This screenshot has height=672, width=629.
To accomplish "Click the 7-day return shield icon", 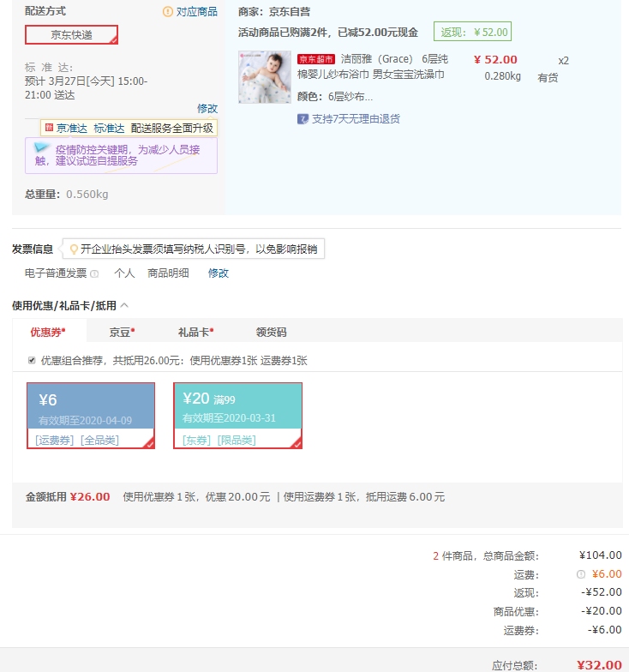I will 303,118.
